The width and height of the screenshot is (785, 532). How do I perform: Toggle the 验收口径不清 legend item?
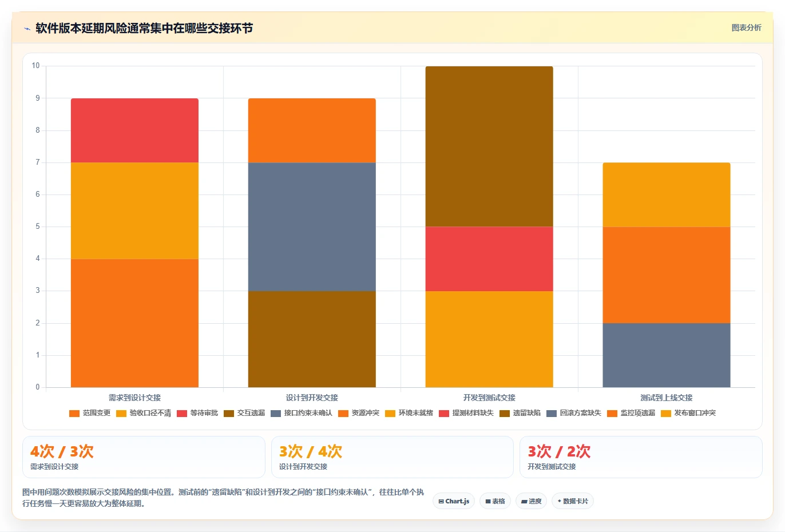[144, 413]
